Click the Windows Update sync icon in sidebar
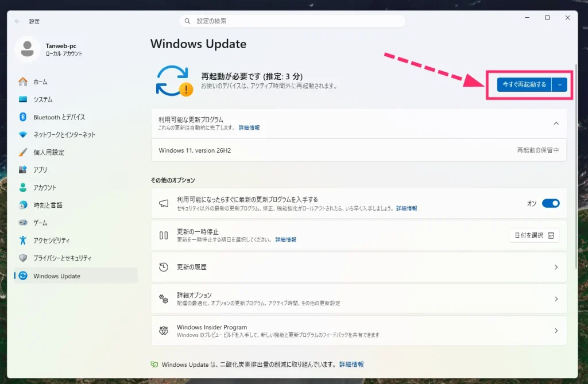Viewport: 588px width, 384px height. tap(23, 276)
